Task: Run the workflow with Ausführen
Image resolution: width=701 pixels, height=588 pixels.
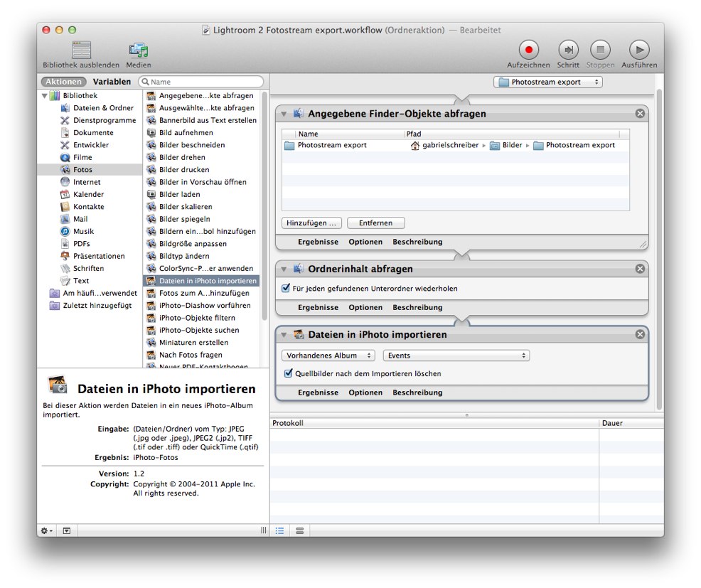Action: pos(639,50)
